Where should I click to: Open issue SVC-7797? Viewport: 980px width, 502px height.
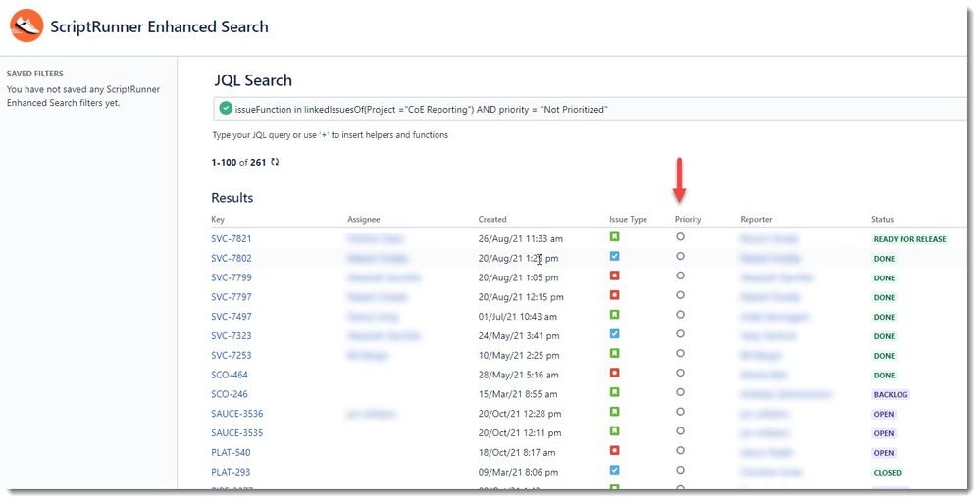point(232,296)
